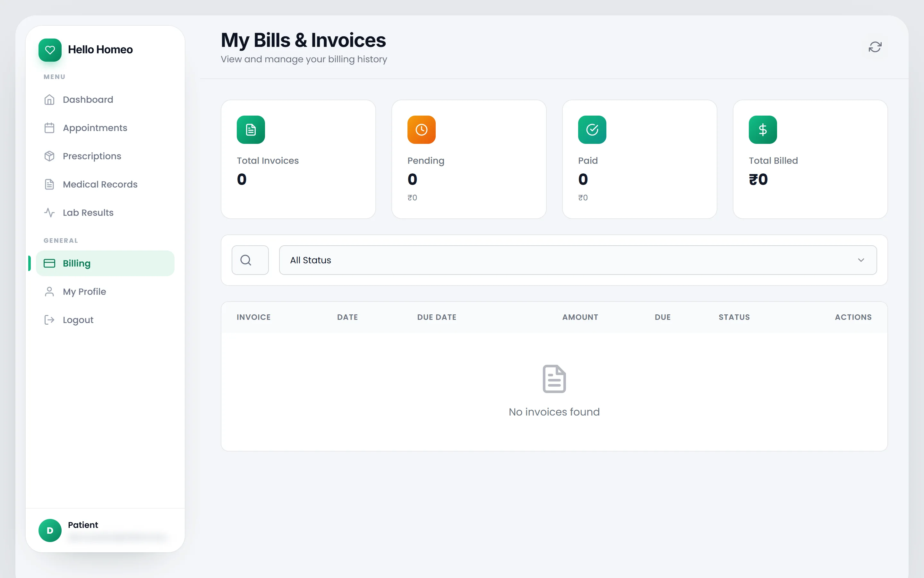Open My Profile page
The height and width of the screenshot is (578, 924).
105,292
